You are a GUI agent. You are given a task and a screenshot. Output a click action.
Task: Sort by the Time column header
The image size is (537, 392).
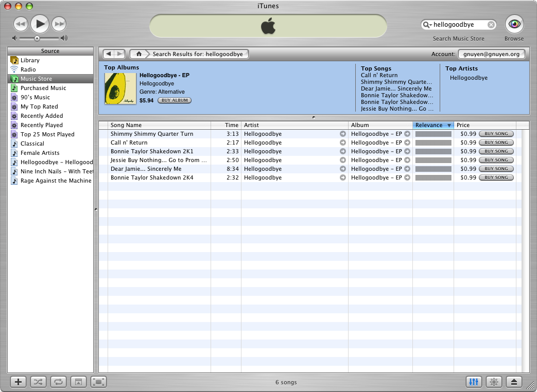tap(226, 125)
